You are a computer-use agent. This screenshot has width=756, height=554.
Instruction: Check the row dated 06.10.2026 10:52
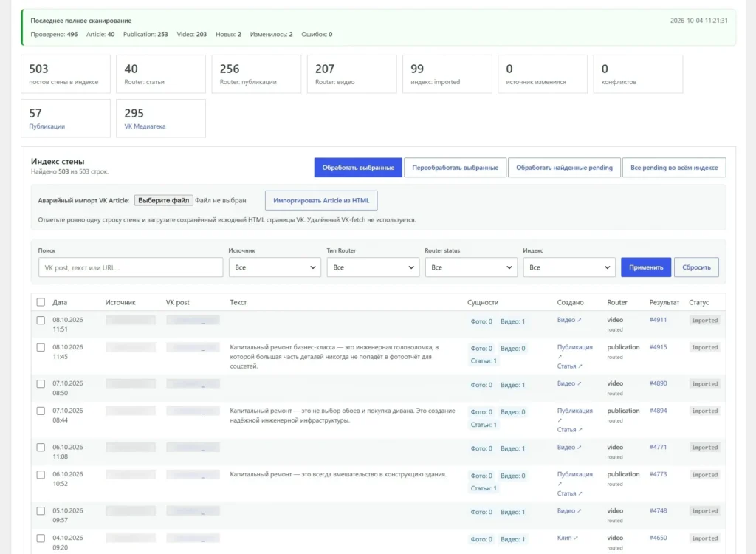point(41,475)
